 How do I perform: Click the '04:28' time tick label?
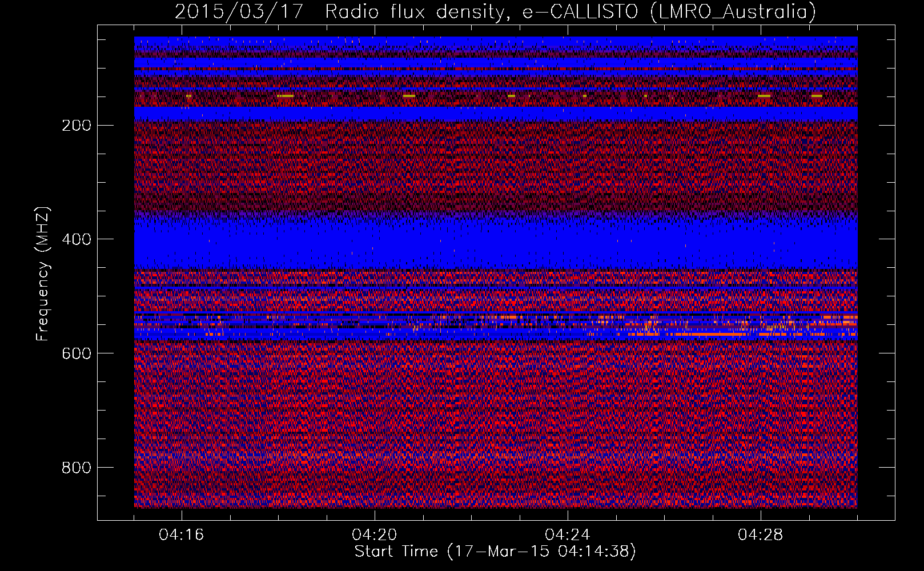pos(761,535)
